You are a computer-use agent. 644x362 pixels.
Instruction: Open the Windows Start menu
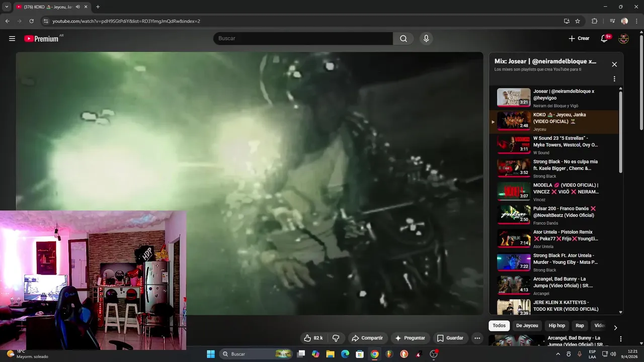point(211,354)
